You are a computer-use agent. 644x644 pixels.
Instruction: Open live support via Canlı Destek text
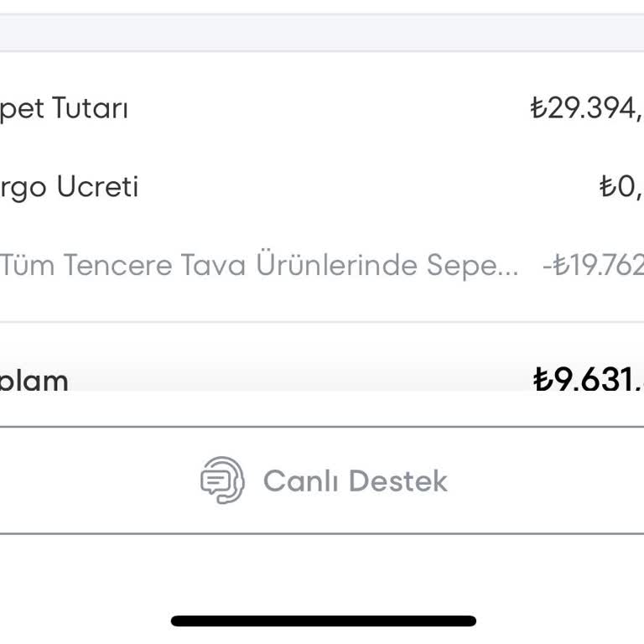[x=355, y=481]
